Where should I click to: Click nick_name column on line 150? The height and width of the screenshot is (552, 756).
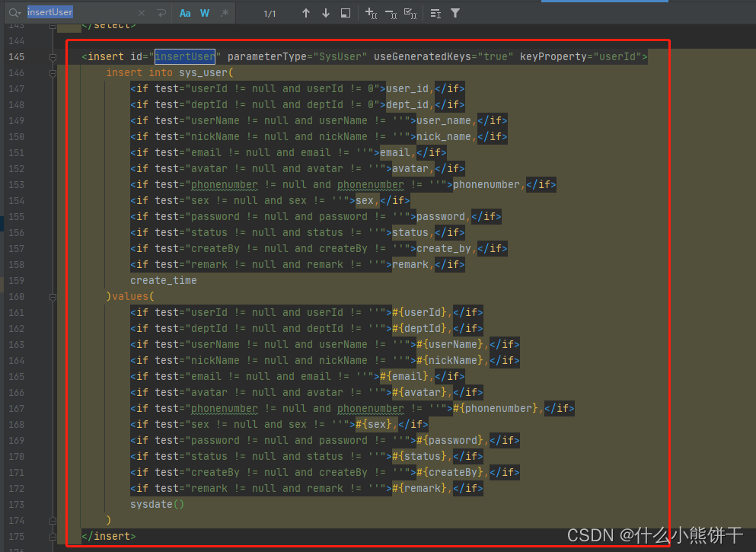(x=444, y=136)
